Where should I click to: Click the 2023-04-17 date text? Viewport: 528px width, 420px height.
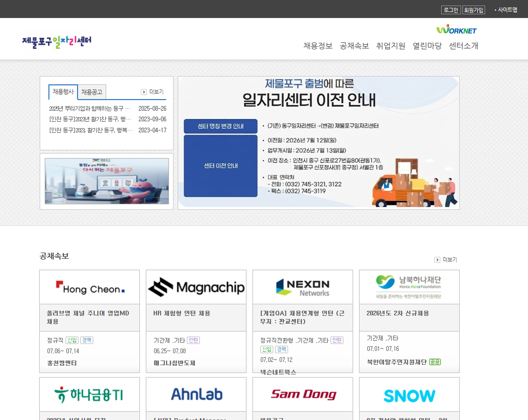coord(152,130)
